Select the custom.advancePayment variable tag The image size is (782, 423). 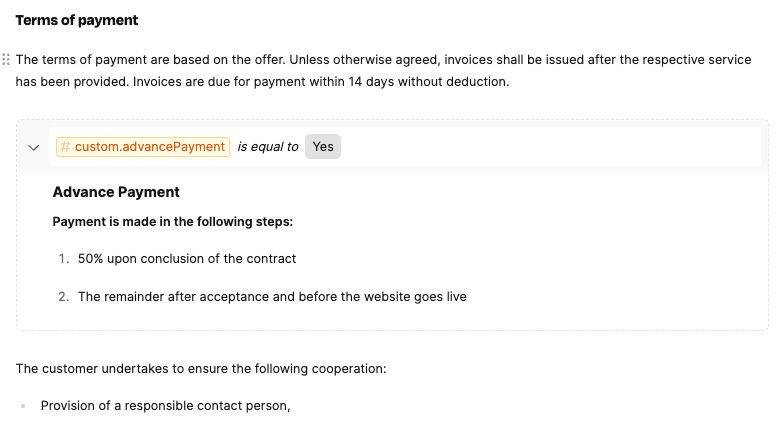143,147
